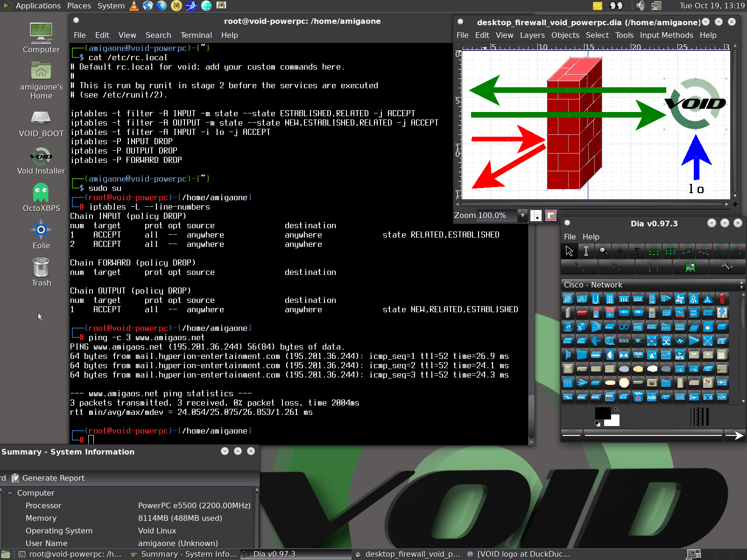
Task: Open the end arrow style selector
Action: coord(734,435)
